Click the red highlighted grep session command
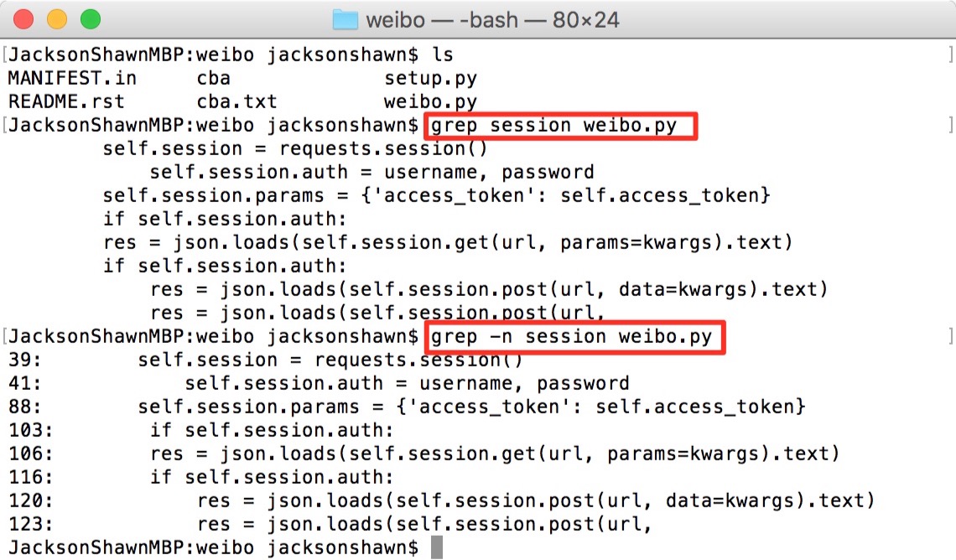The image size is (956, 560). 559,124
